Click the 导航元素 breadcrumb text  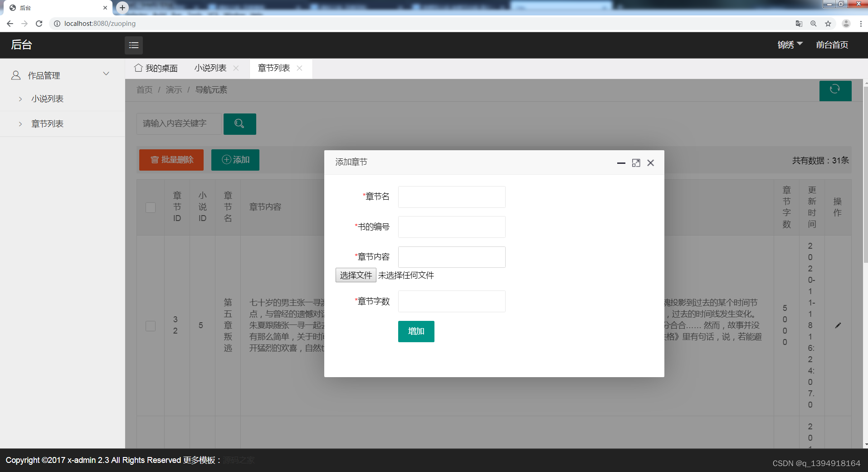(211, 90)
